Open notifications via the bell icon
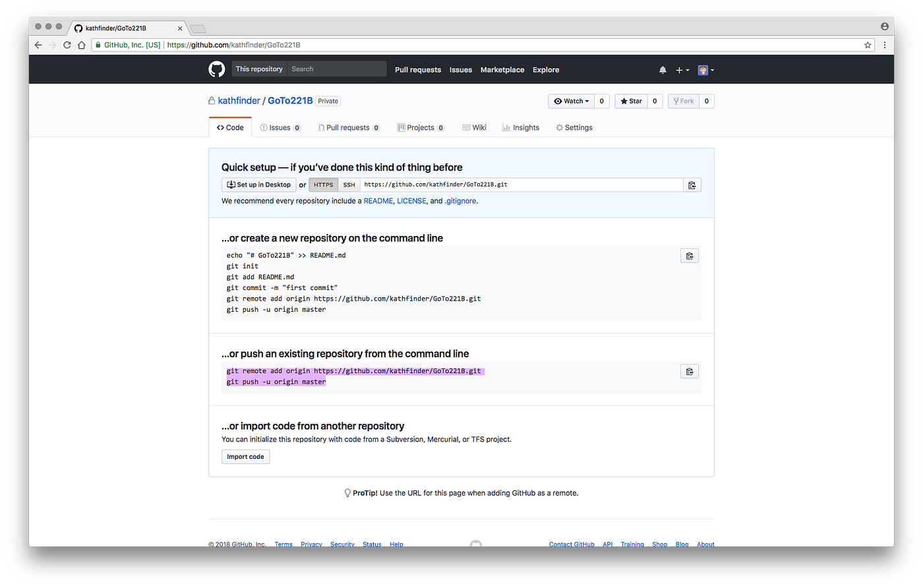 coord(663,69)
